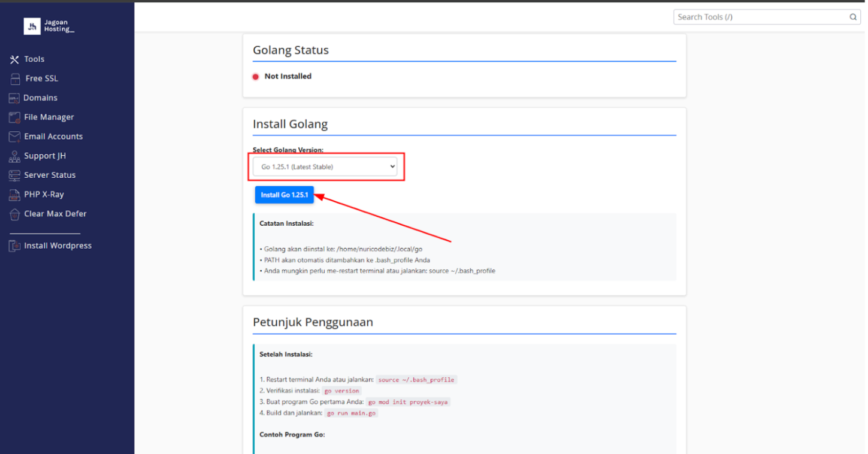Screen dimensions: 868x454
Task: Click the Tools wrench icon
Action: point(14,59)
